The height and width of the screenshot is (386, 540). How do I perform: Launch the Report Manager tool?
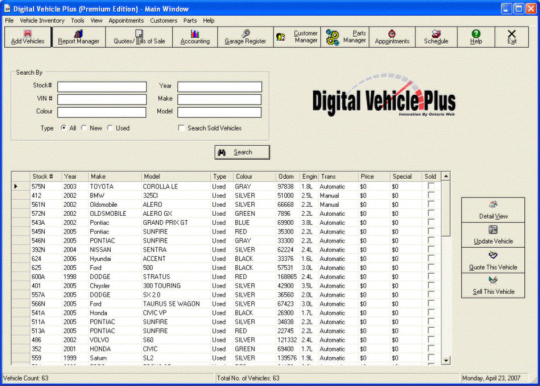[79, 37]
